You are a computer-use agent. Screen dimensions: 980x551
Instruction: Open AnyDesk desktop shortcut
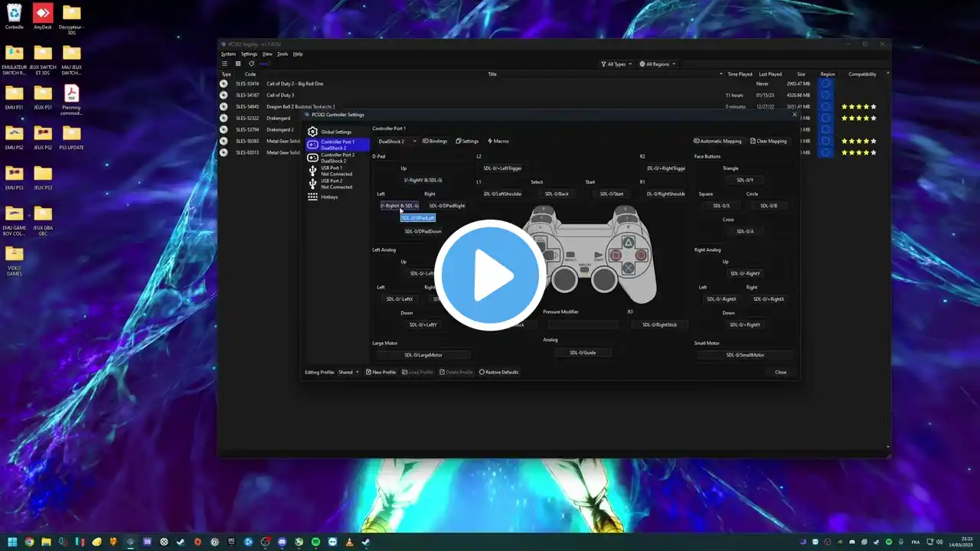click(x=43, y=16)
